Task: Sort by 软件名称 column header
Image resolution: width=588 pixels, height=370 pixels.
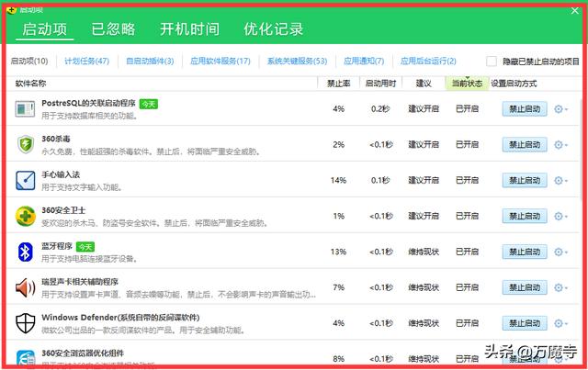Action: [x=30, y=84]
